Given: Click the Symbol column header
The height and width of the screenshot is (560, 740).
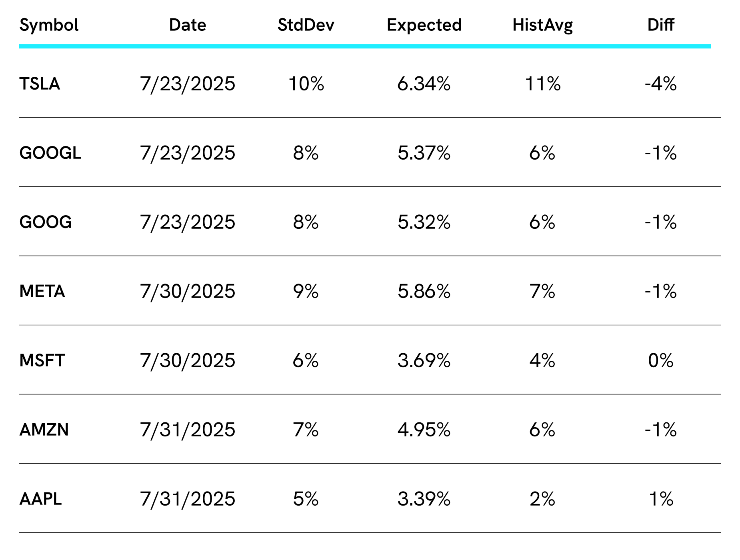Looking at the screenshot, I should [x=49, y=25].
